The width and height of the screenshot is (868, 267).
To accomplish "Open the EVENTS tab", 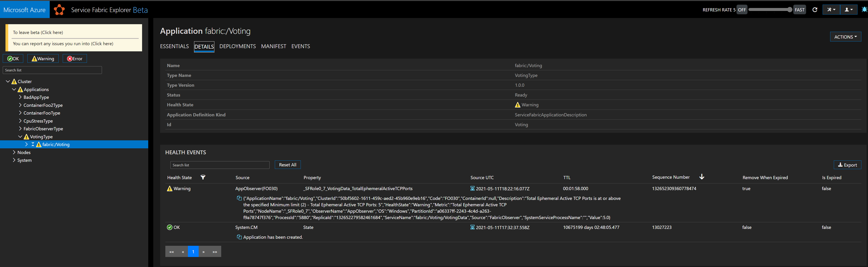I will coord(300,46).
